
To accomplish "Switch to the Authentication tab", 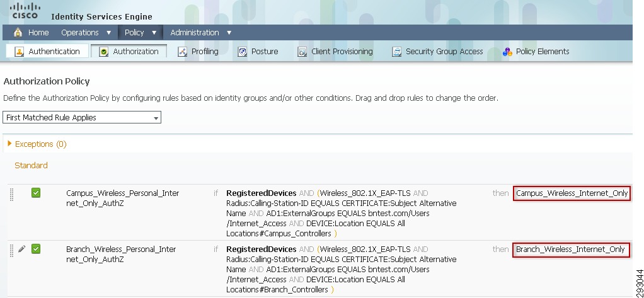I will [x=47, y=51].
